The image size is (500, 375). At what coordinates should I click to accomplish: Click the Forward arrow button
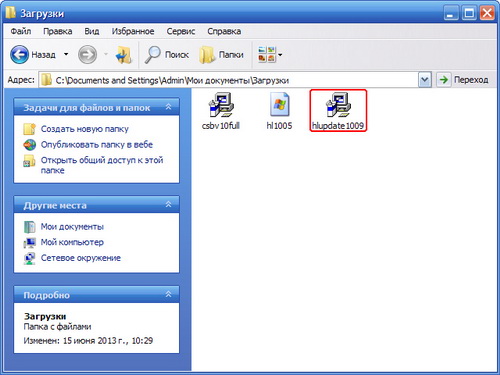(x=87, y=54)
